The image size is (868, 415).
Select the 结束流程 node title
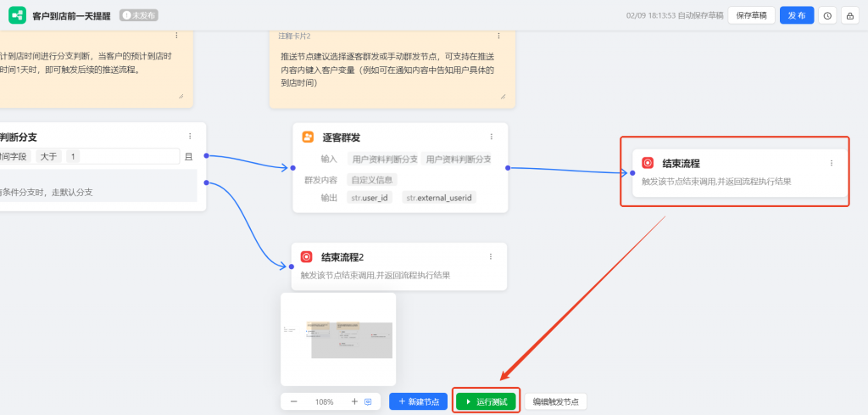681,164
